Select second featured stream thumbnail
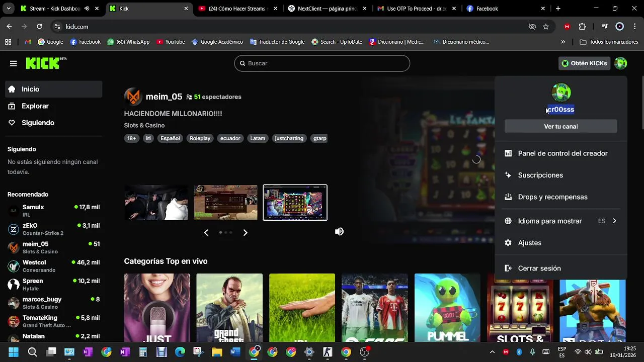644x362 pixels. (x=226, y=203)
